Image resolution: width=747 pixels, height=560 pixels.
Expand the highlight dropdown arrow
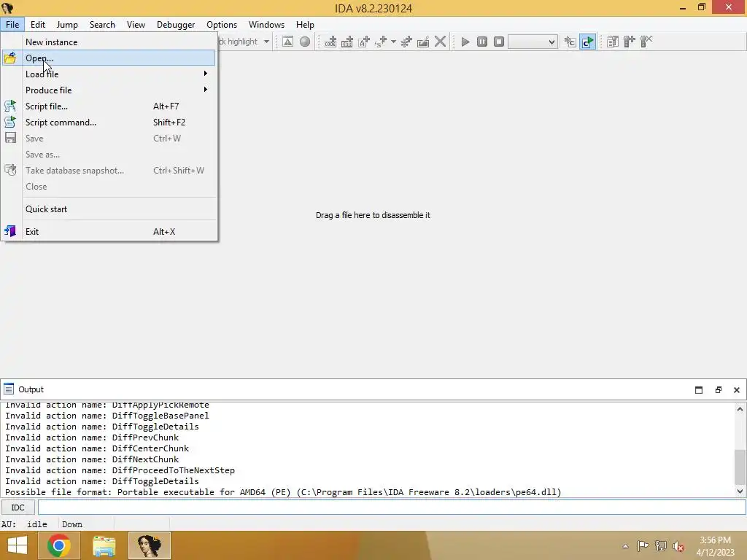pos(266,42)
